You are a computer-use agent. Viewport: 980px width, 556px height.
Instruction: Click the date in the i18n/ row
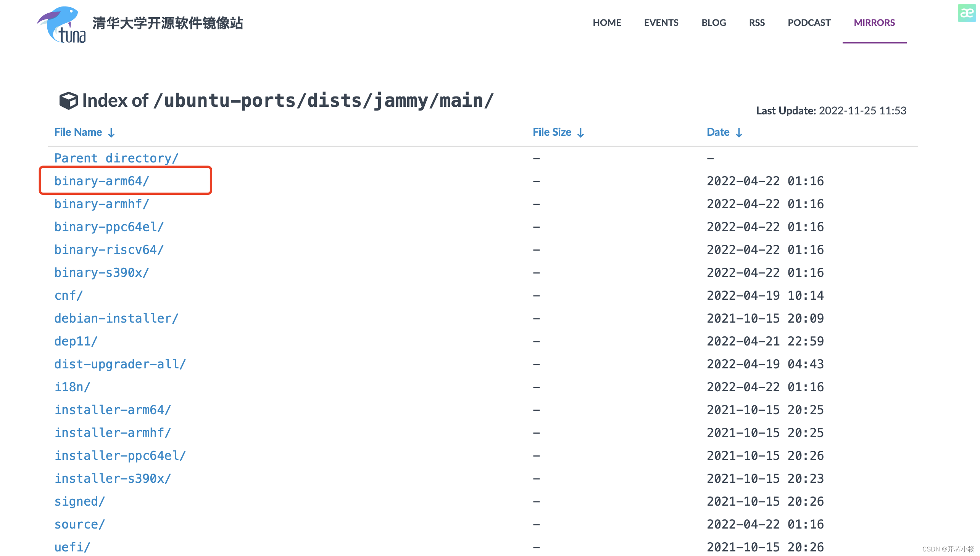[765, 387]
